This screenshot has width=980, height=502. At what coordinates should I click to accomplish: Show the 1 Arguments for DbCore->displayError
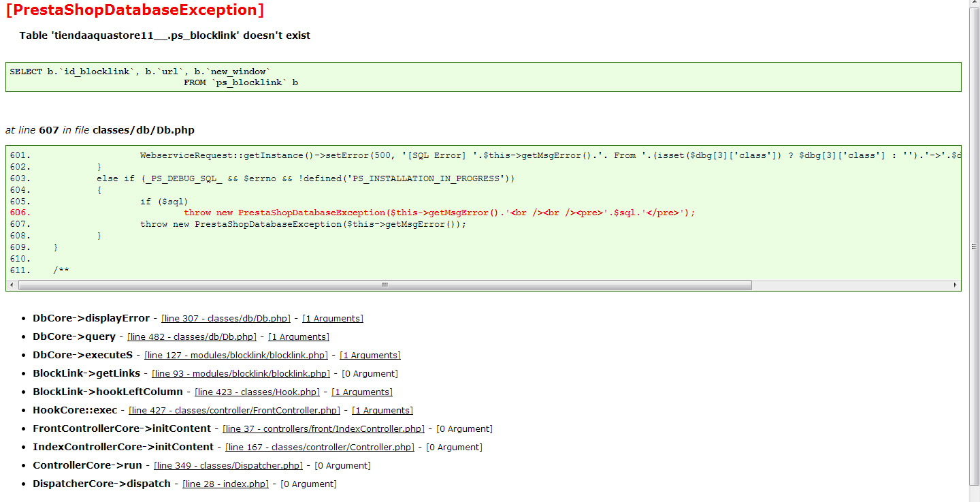point(333,319)
